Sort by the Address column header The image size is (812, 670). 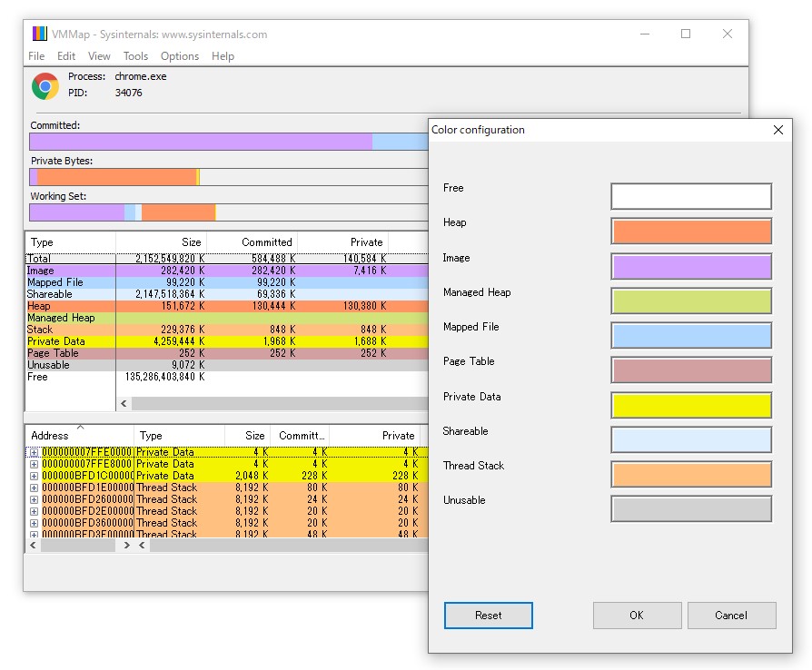(50, 435)
